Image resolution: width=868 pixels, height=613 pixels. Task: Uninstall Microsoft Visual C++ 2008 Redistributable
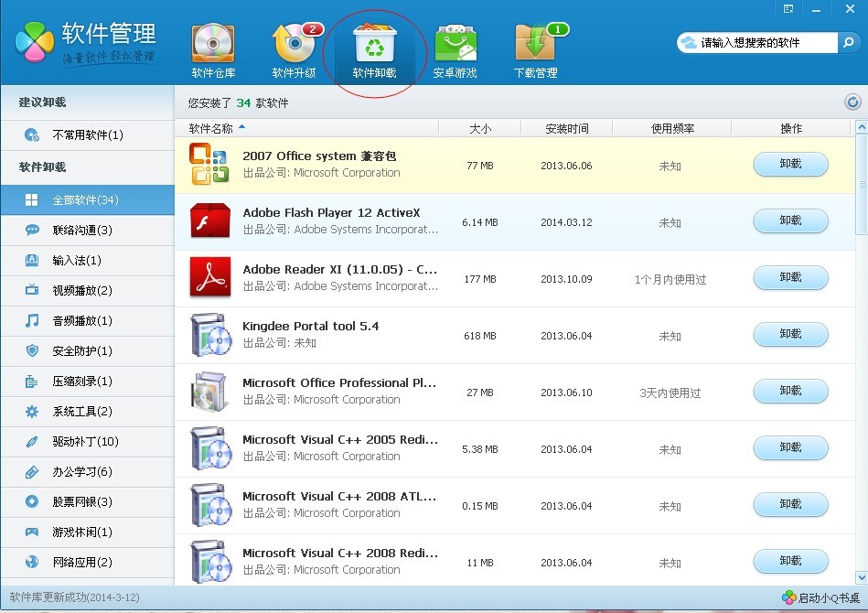click(x=790, y=561)
